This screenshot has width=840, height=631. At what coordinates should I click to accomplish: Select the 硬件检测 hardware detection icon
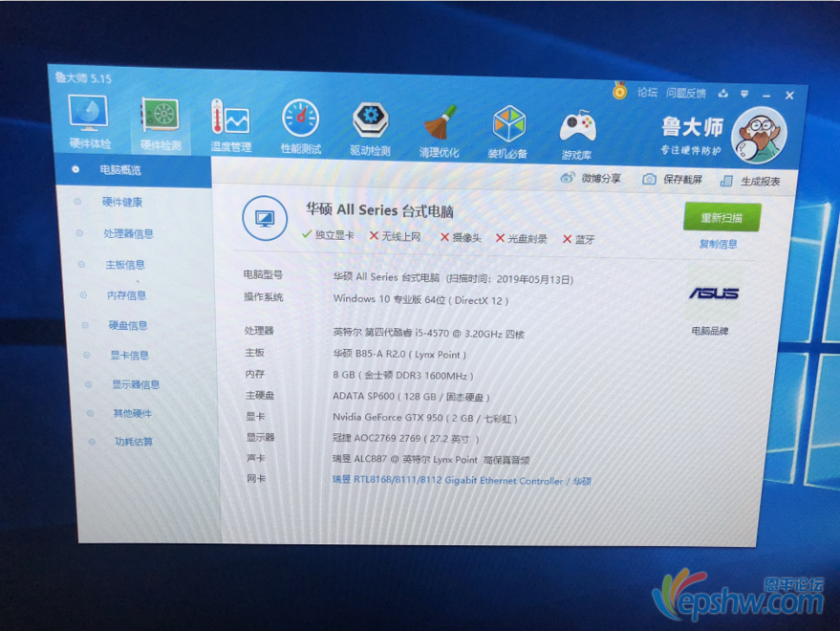(x=161, y=124)
